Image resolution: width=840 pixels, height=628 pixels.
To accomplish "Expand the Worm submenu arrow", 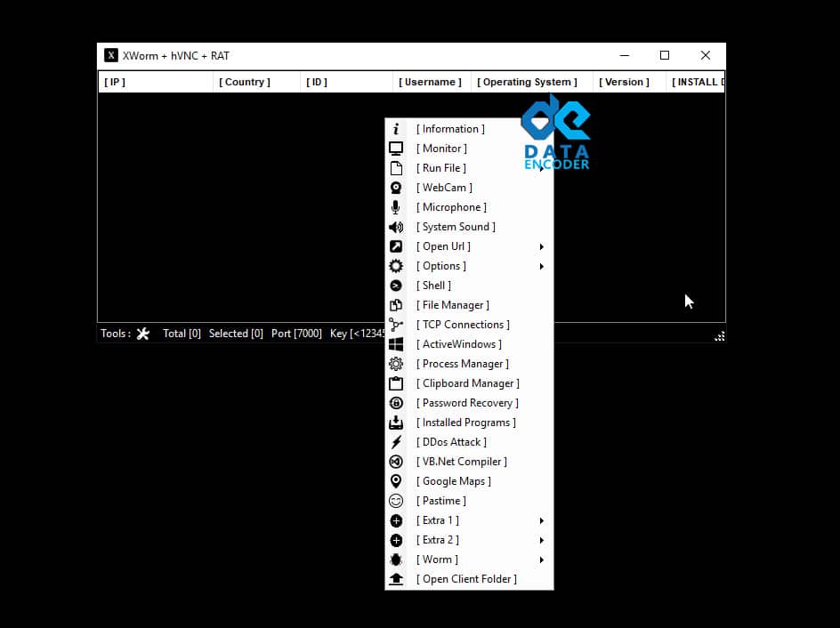I will coord(542,560).
